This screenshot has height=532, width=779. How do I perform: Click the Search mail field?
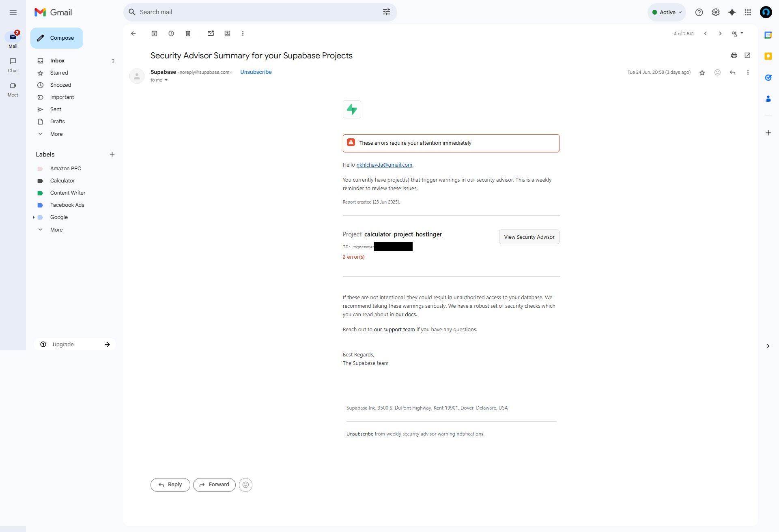(256, 12)
